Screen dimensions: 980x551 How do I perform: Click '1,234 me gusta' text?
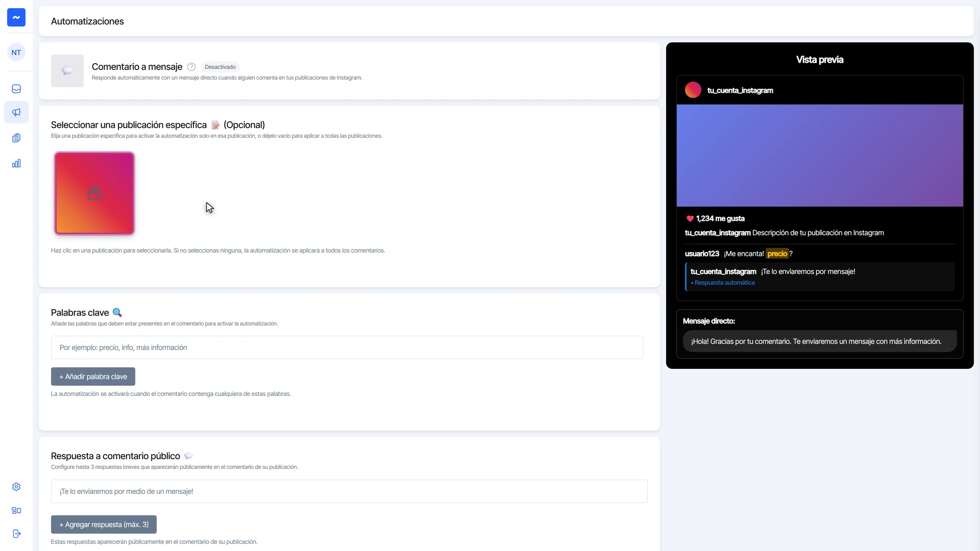pyautogui.click(x=720, y=218)
